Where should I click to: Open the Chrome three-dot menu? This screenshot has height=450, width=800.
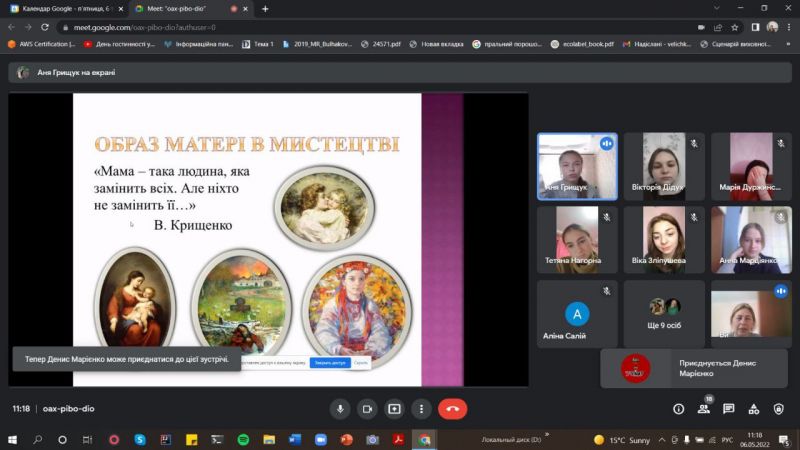tap(789, 28)
